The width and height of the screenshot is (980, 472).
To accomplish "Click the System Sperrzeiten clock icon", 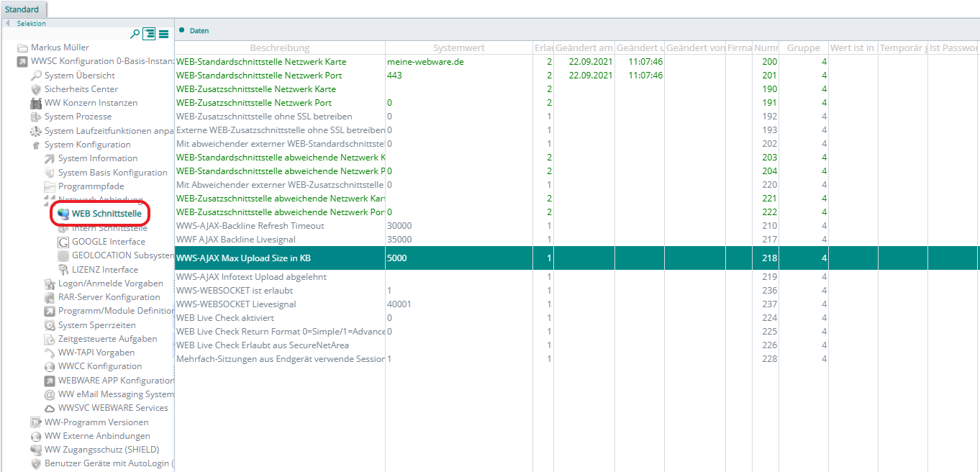I will 50,325.
